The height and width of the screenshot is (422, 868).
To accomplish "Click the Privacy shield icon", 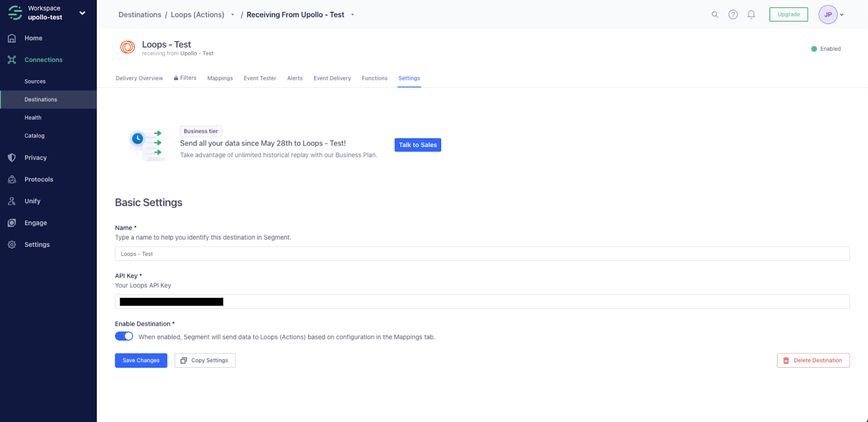I will pos(12,158).
